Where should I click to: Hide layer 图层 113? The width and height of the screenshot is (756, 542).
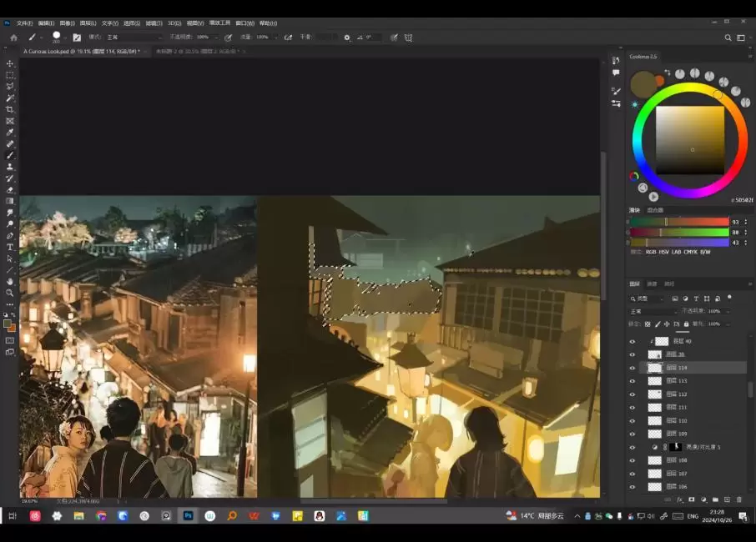pyautogui.click(x=633, y=381)
